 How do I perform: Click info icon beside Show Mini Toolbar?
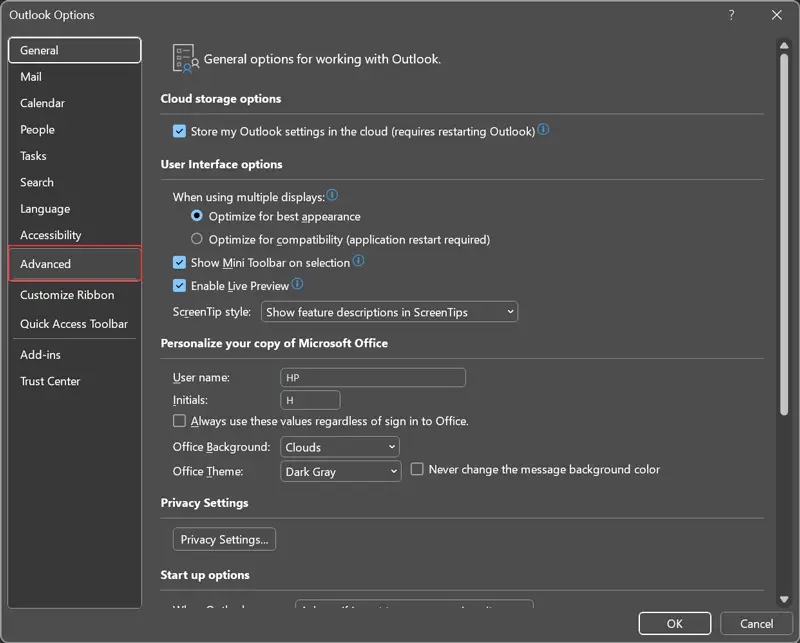click(x=358, y=262)
